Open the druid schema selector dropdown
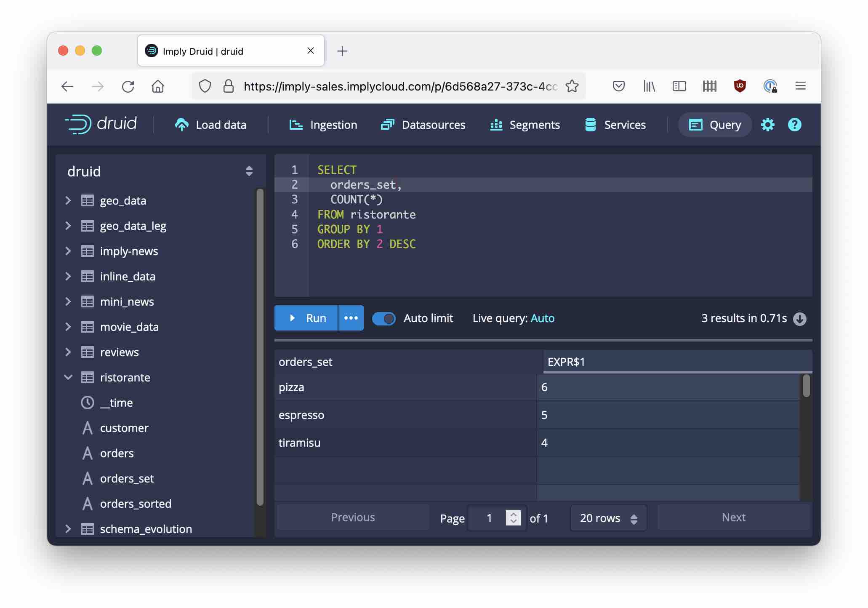Image resolution: width=868 pixels, height=608 pixels. pos(249,171)
